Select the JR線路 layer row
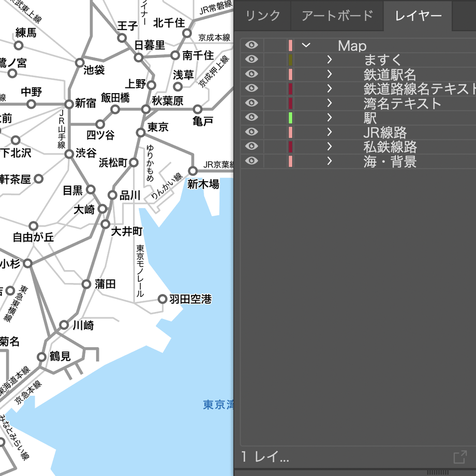The image size is (476, 476). [x=358, y=132]
